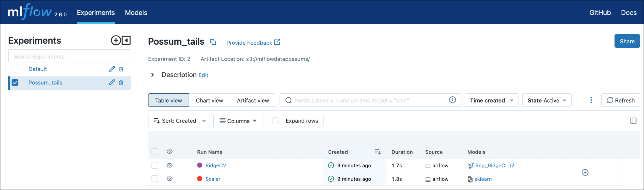Image resolution: width=644 pixels, height=190 pixels.
Task: Open the Time created dropdown
Action: (x=491, y=100)
